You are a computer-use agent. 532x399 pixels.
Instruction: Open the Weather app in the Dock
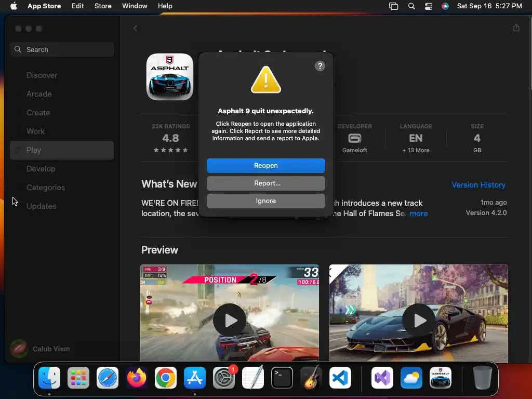click(411, 378)
